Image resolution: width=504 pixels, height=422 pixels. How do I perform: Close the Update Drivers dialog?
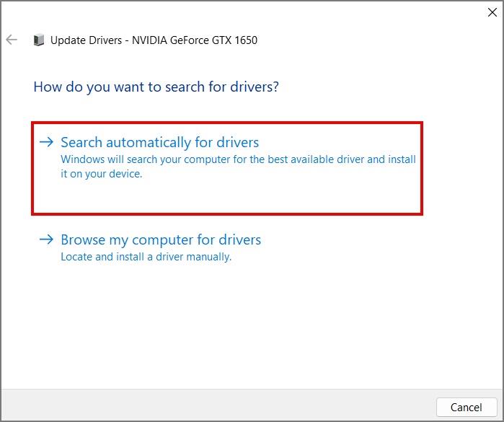pyautogui.click(x=492, y=12)
